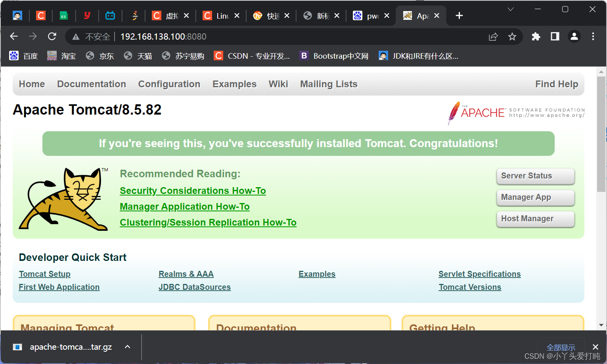The height and width of the screenshot is (364, 607).
Task: Click the Apache Software Foundation logo
Action: tap(516, 113)
